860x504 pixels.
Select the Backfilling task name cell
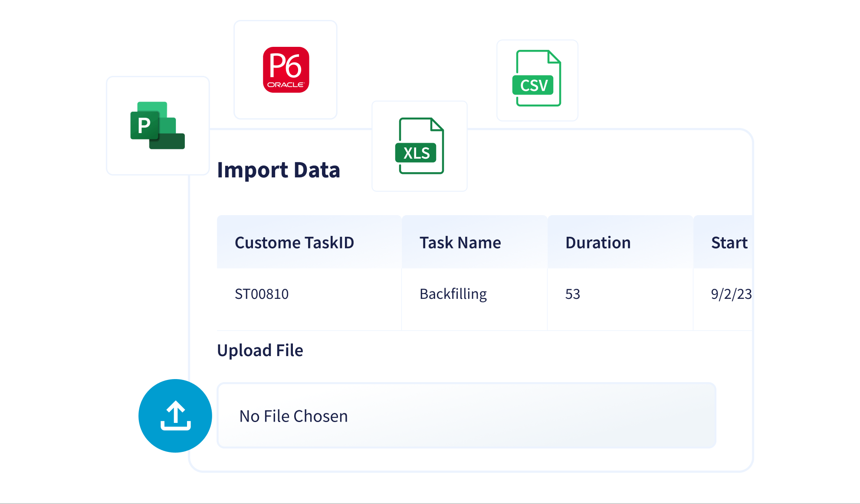coord(453,294)
